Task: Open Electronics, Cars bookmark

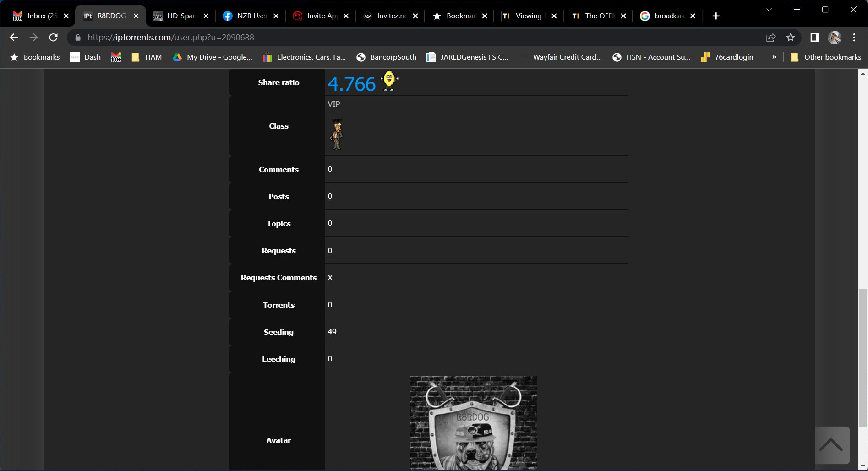Action: coord(305,57)
